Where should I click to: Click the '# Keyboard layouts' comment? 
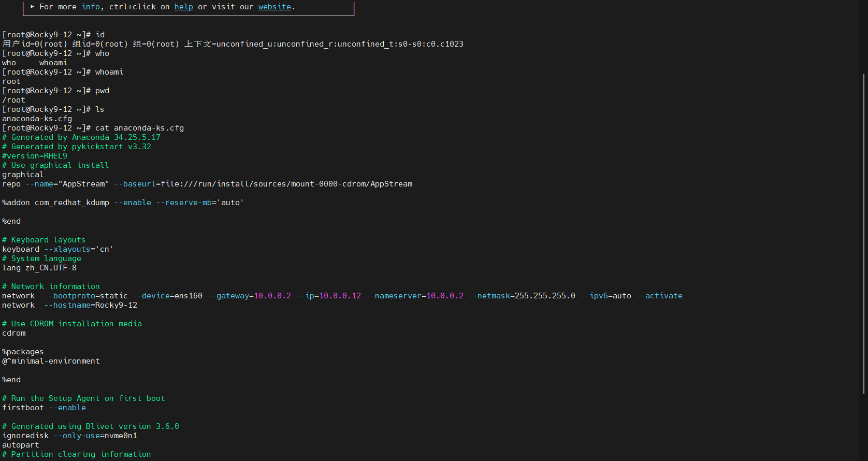pyautogui.click(x=44, y=240)
